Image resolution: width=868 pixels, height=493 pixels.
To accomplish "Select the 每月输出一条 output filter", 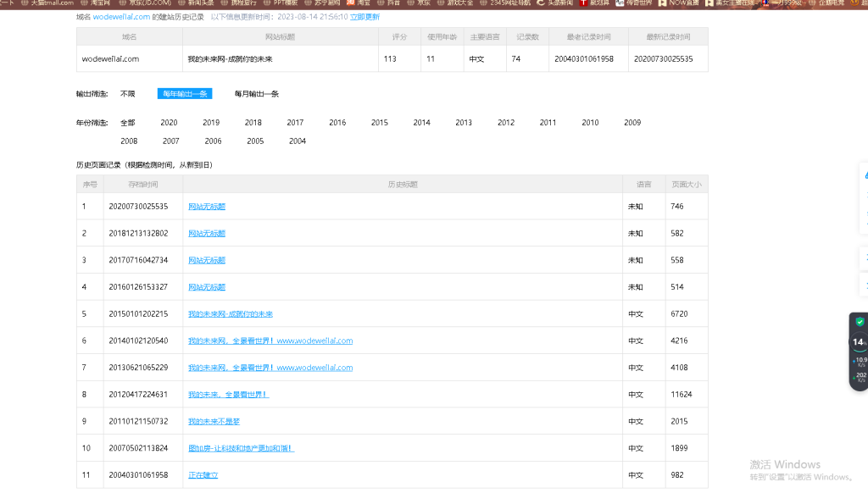I will (256, 94).
